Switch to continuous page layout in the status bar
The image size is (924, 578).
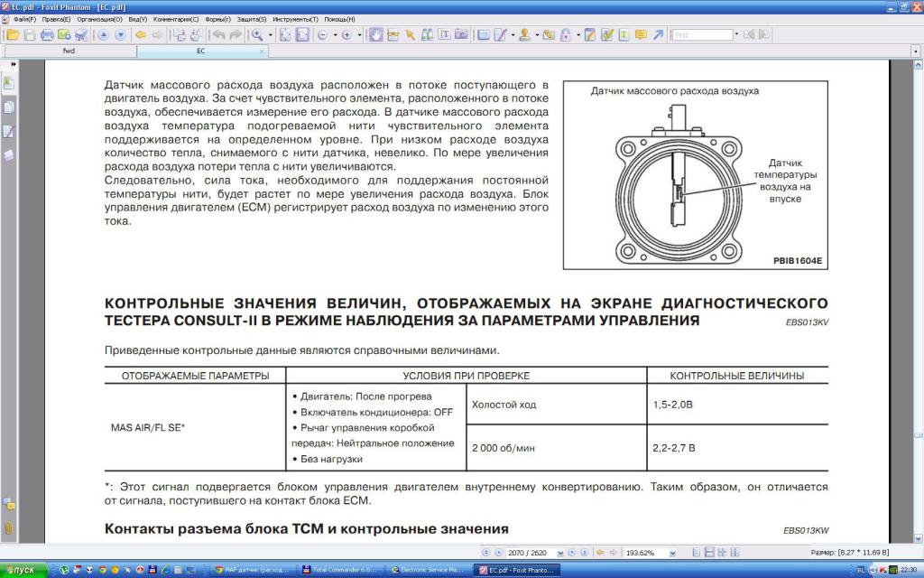pyautogui.click(x=709, y=553)
